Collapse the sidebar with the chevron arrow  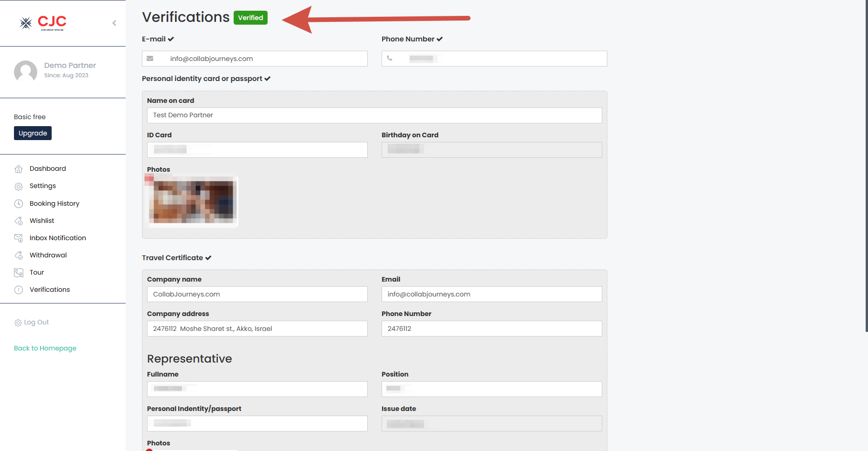coord(114,23)
